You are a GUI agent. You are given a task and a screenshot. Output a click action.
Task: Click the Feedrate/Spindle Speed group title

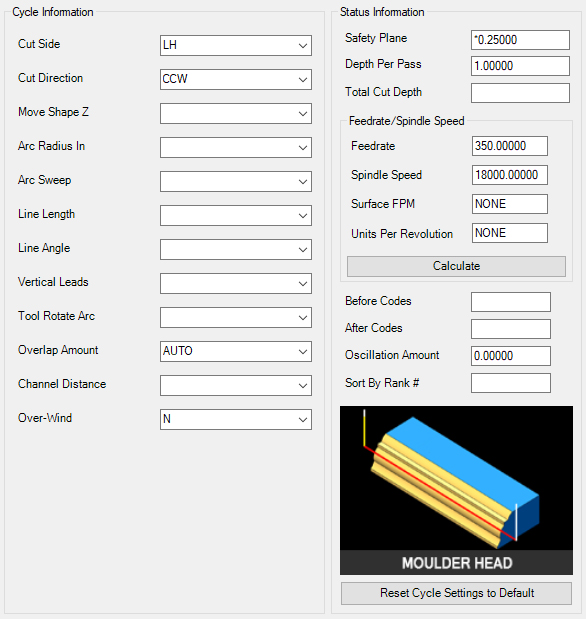tap(406, 121)
